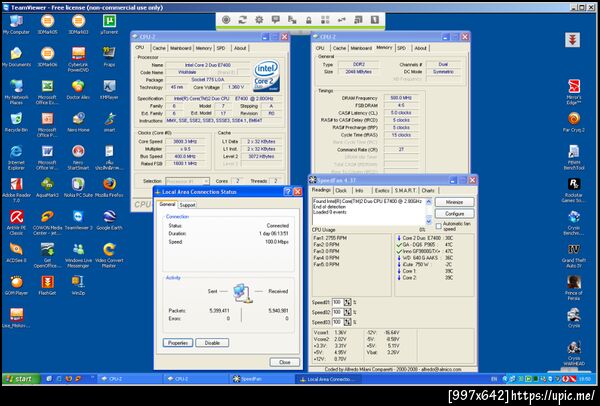Expand the Processor Selection dropdown in CPU-Z

point(206,181)
